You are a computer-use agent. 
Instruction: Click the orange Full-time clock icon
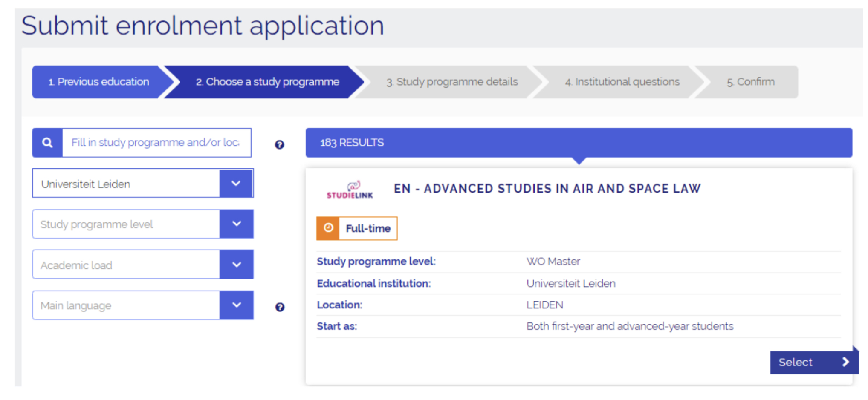click(x=328, y=228)
